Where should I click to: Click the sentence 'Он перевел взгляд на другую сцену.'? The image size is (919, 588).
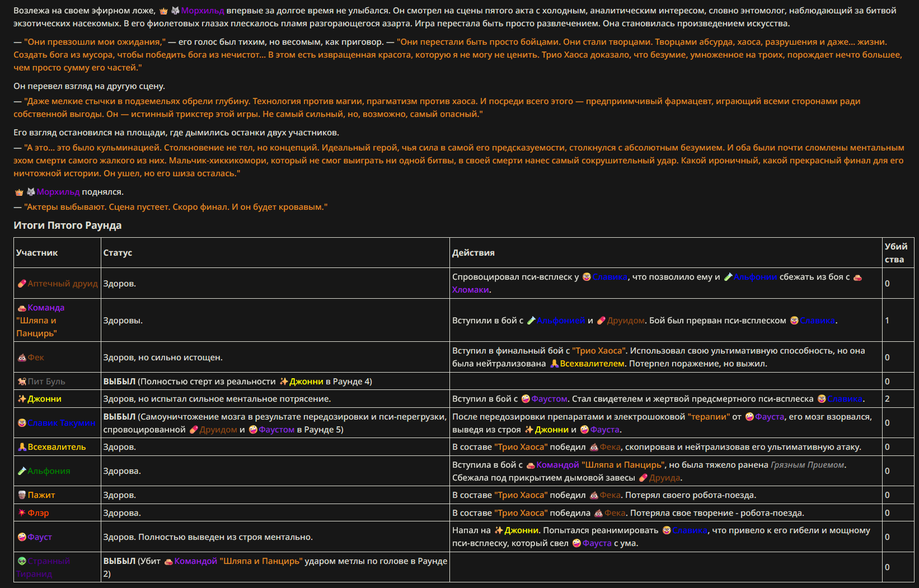[x=90, y=86]
